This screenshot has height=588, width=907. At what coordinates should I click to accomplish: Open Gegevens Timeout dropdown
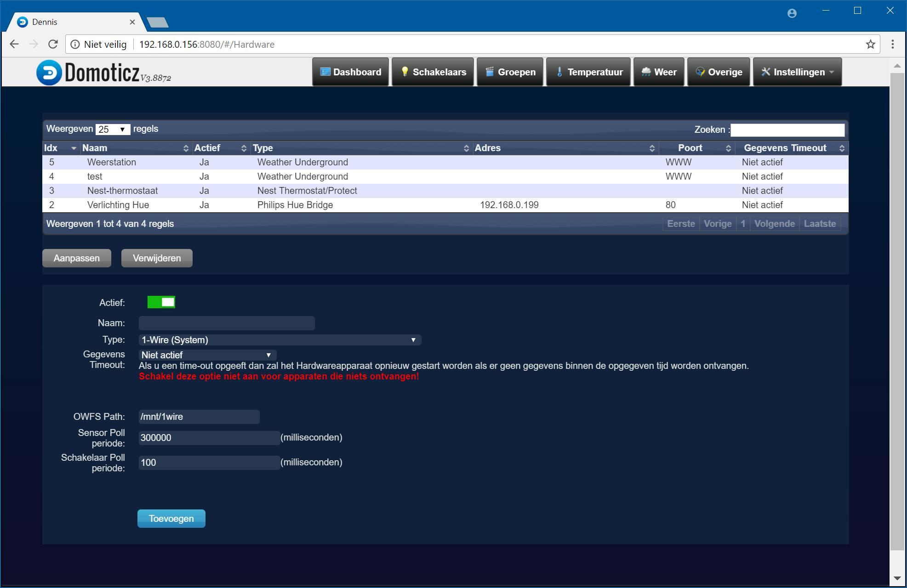(x=207, y=355)
